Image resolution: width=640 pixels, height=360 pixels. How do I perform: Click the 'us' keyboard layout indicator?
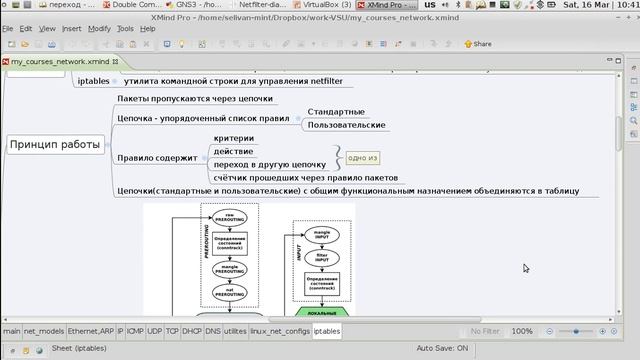click(430, 5)
